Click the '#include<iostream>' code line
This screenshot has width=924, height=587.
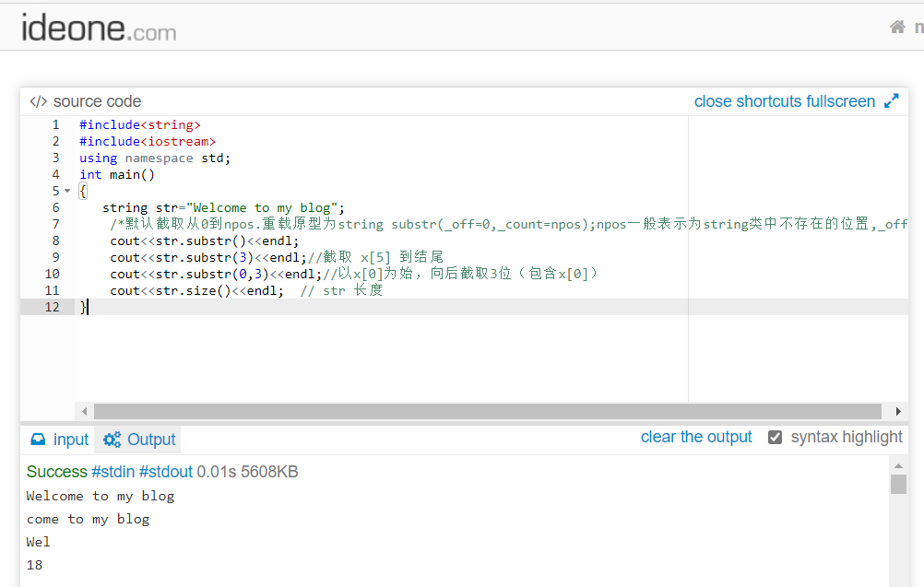click(148, 141)
